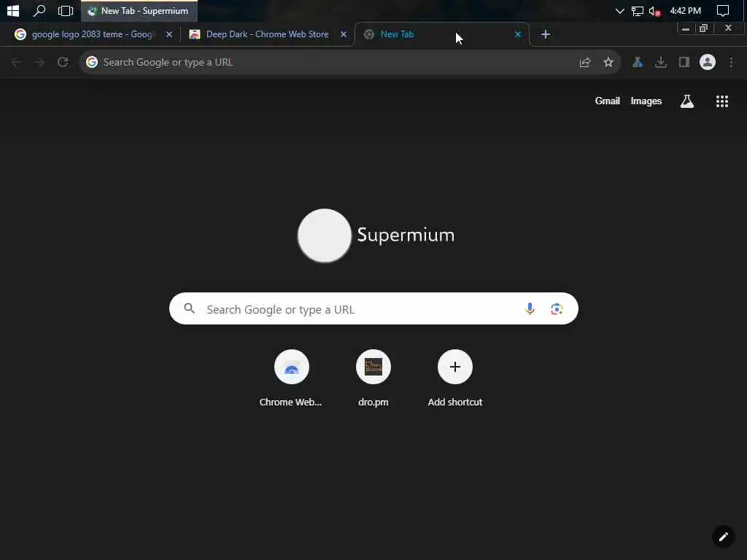The height and width of the screenshot is (560, 747).
Task: Open the three-dot browser menu
Action: click(x=731, y=63)
